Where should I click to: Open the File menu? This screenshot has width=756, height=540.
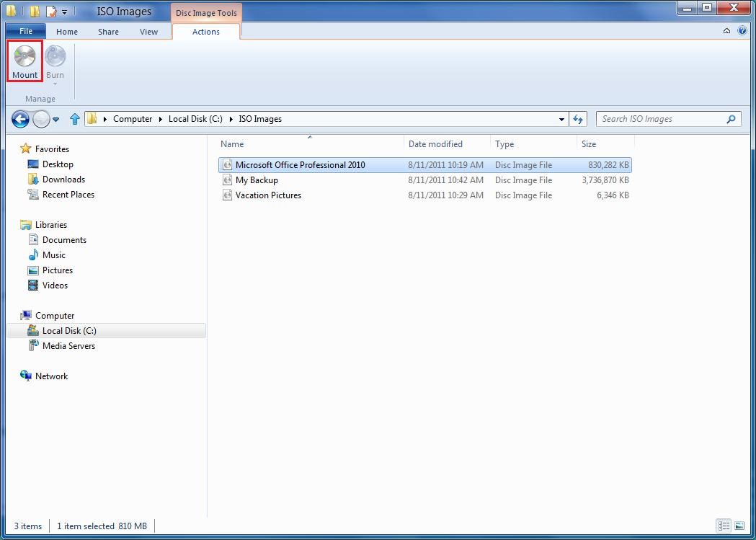click(x=25, y=31)
